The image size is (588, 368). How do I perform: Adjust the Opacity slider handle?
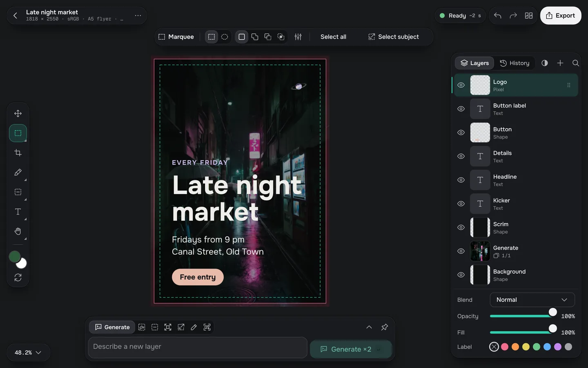552,312
